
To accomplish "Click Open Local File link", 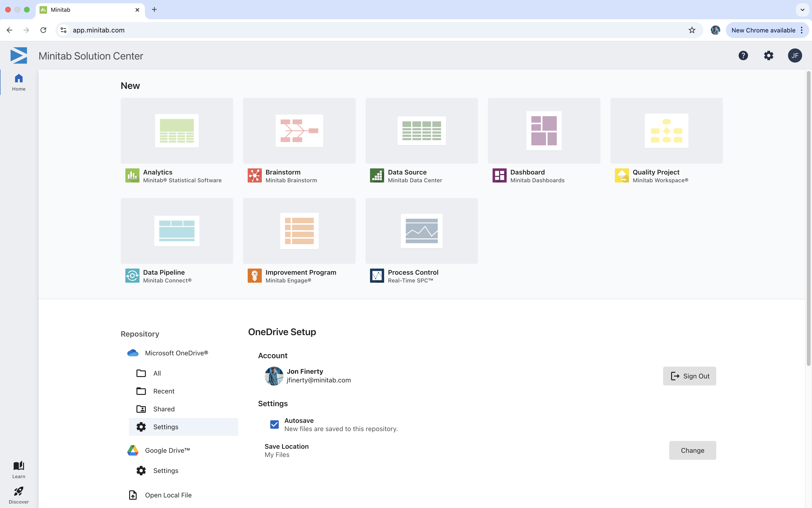I will (168, 495).
